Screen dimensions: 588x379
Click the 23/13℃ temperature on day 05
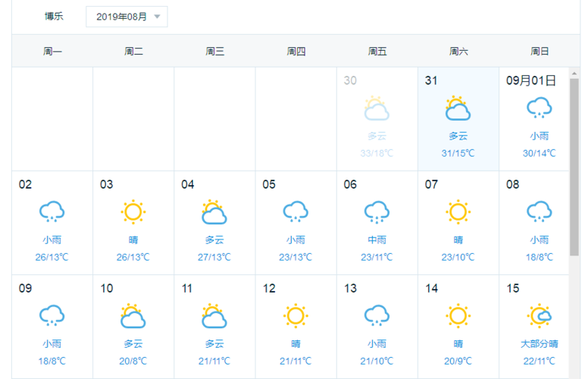(296, 257)
